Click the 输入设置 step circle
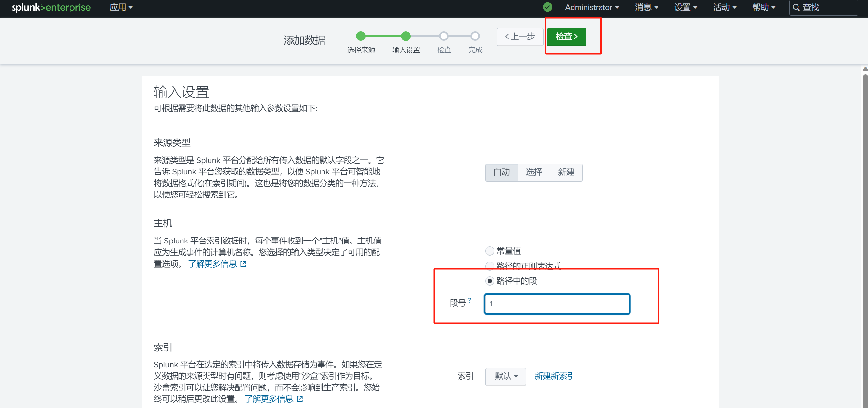 pos(406,36)
